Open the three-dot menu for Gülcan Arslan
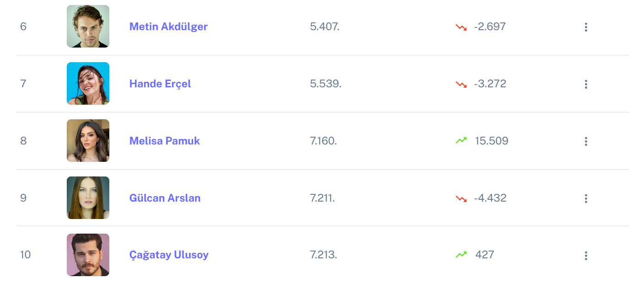 point(585,198)
